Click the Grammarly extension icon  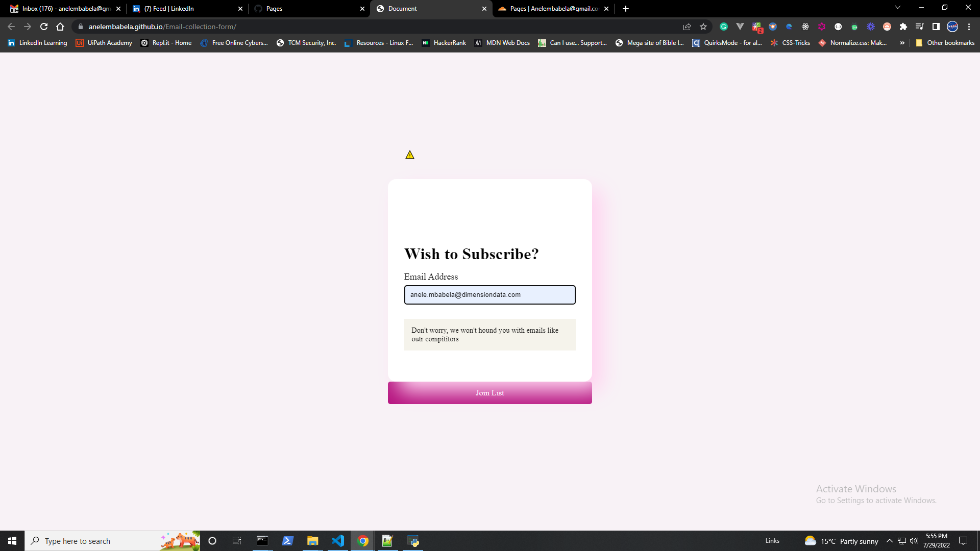click(x=723, y=27)
